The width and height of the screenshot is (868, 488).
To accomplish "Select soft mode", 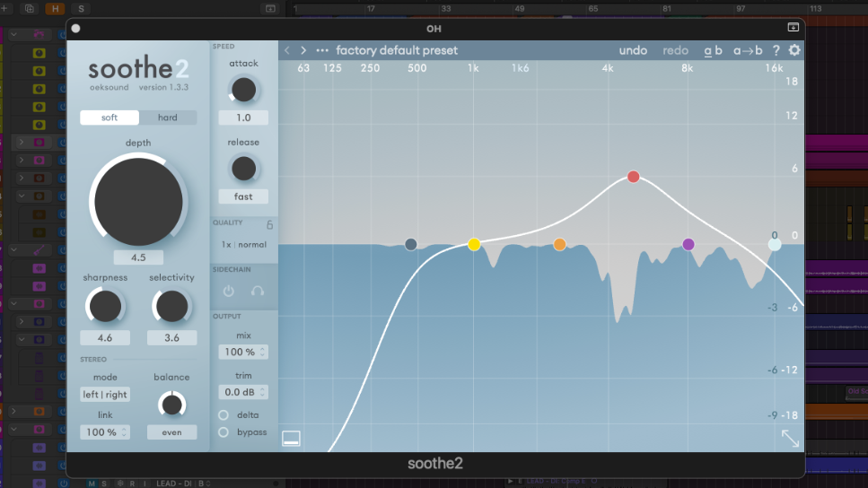I will 110,118.
